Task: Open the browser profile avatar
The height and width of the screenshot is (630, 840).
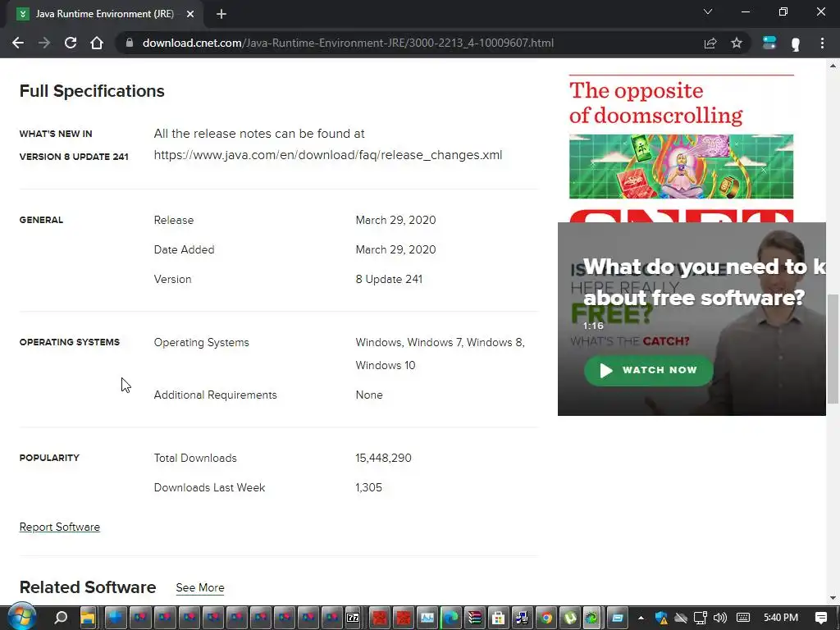Action: [796, 43]
